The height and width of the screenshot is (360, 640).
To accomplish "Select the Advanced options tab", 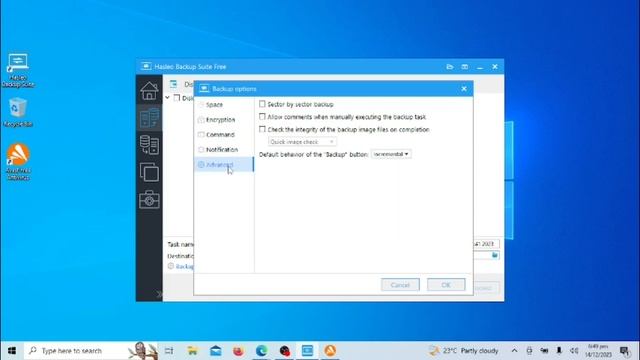I will coord(224,164).
